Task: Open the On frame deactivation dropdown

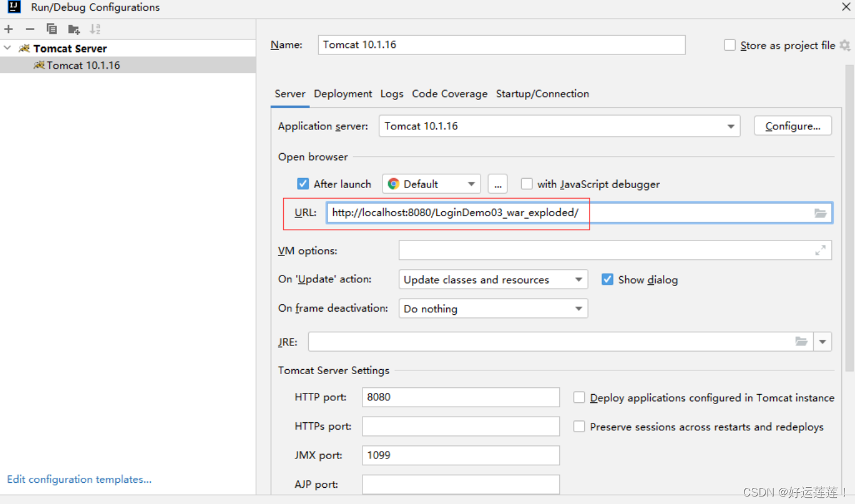Action: click(x=493, y=309)
